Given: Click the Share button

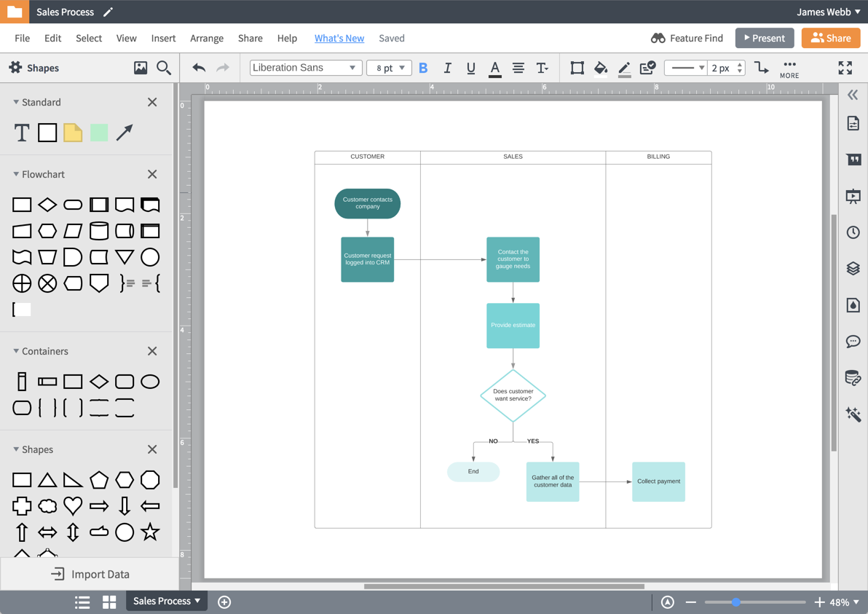Looking at the screenshot, I should pyautogui.click(x=831, y=37).
